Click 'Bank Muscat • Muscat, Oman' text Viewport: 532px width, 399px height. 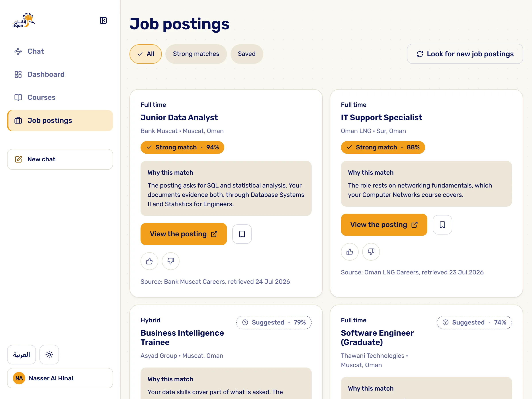182,131
